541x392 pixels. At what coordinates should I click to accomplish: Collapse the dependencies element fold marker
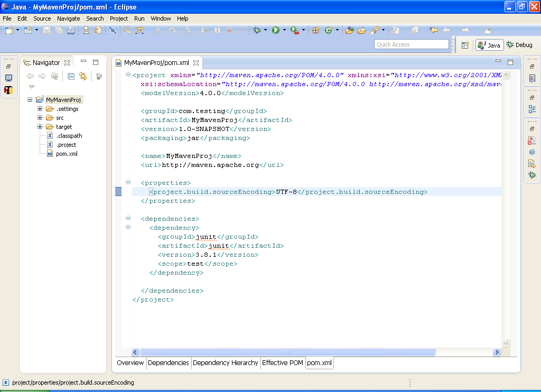tap(128, 218)
